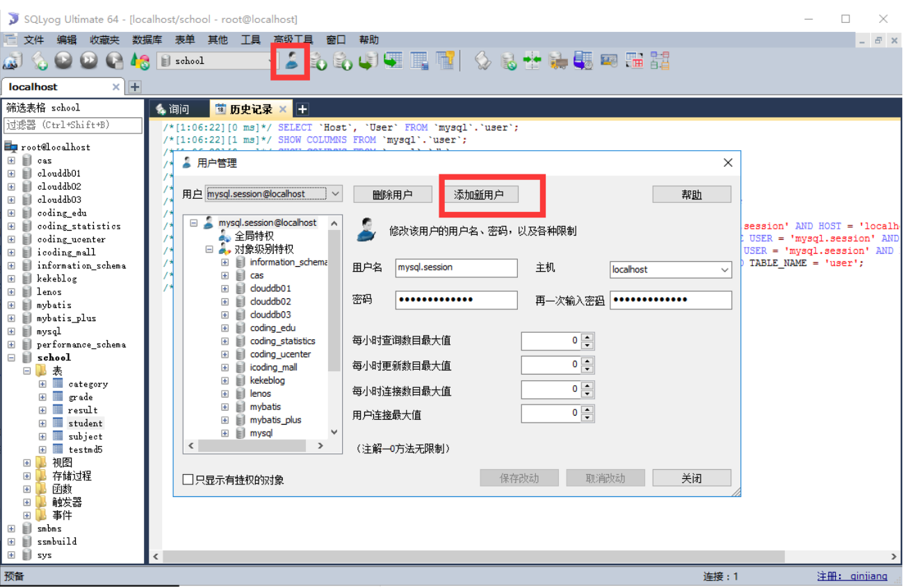Collapse mysql.session@localhost node in dialog tree
This screenshot has width=903, height=588.
(x=194, y=223)
